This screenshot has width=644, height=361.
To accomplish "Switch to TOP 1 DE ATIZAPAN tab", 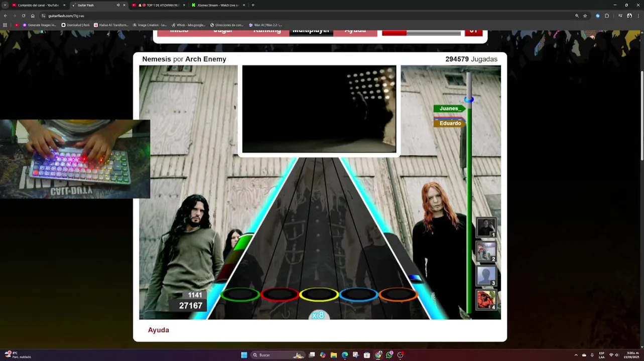I will (159, 5).
